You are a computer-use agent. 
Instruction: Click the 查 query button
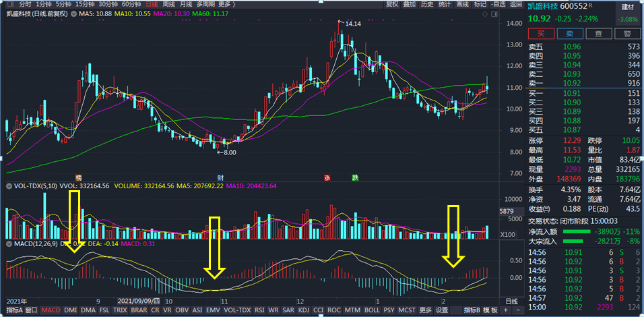pos(598,33)
